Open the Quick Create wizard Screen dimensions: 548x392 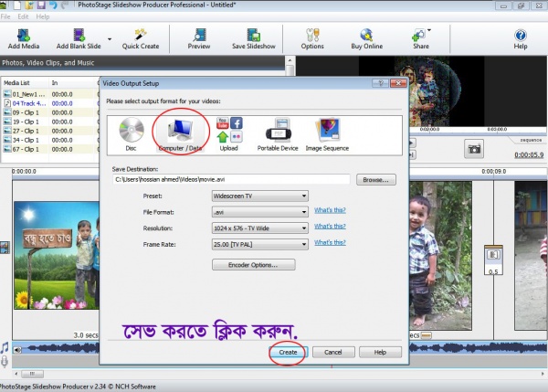click(141, 38)
